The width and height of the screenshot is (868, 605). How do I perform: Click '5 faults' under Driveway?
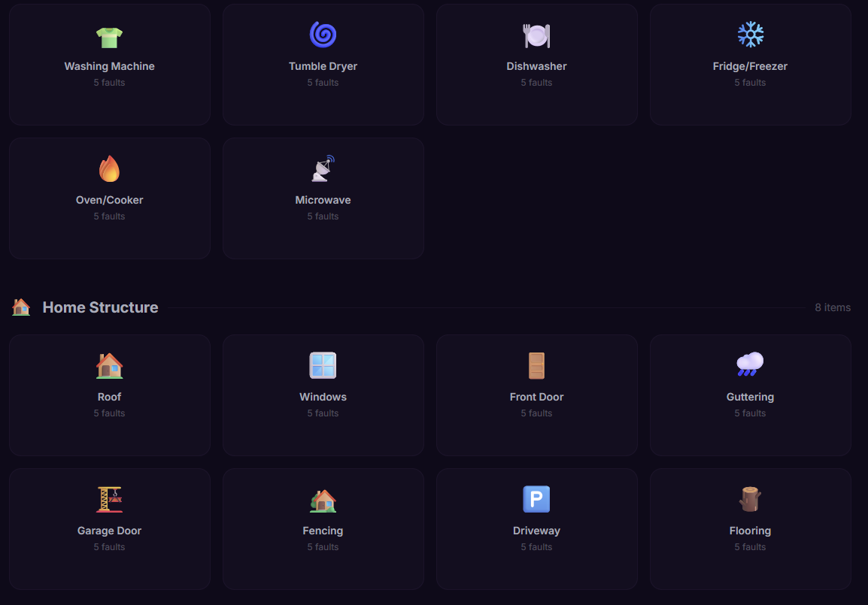coord(536,547)
